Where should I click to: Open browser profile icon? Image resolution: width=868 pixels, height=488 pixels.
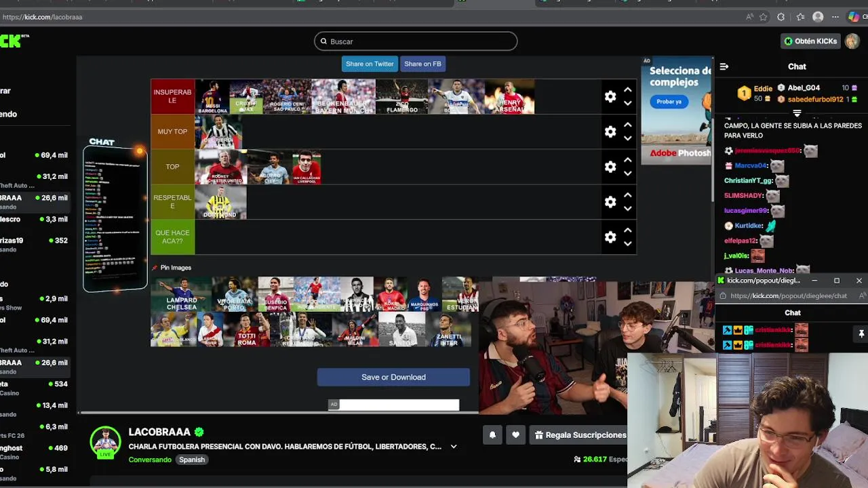click(x=818, y=17)
